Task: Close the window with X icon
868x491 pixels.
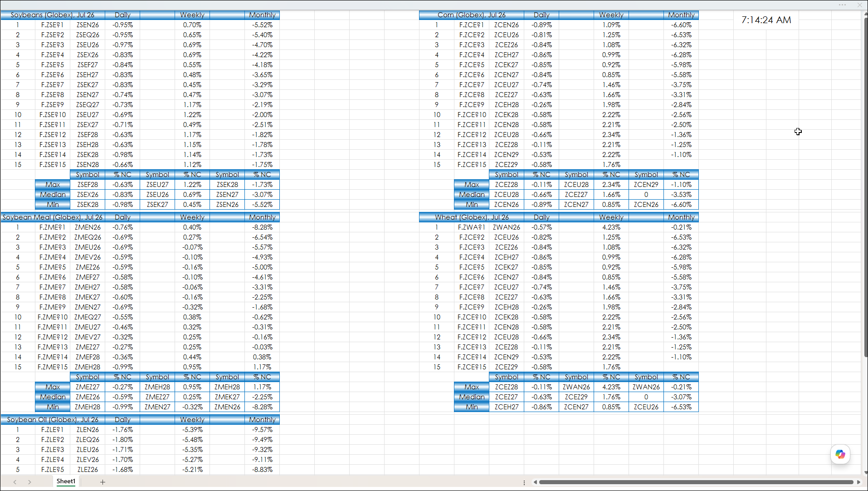Action: (x=859, y=5)
